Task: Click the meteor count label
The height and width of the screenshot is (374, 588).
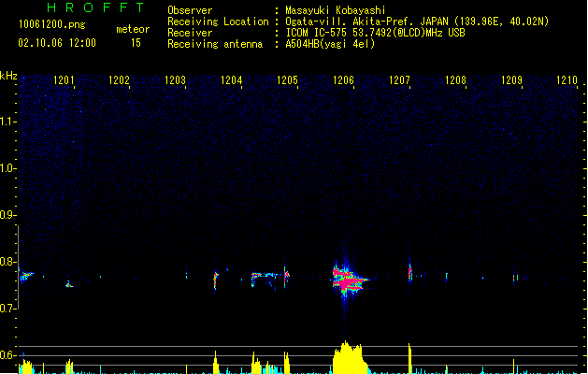Action: pyautogui.click(x=133, y=29)
